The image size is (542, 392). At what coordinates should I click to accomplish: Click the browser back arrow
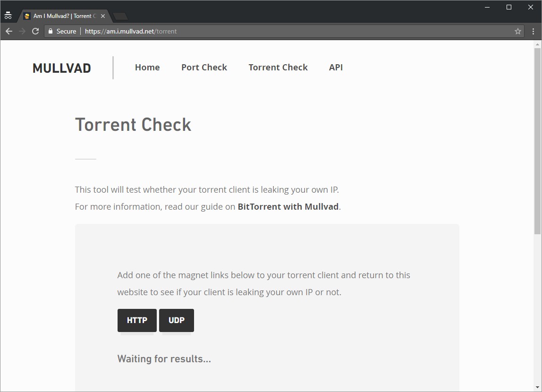point(9,32)
